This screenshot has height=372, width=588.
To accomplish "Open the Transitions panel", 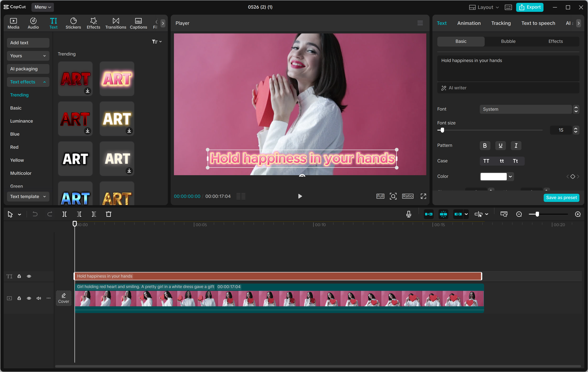I will coord(116,23).
